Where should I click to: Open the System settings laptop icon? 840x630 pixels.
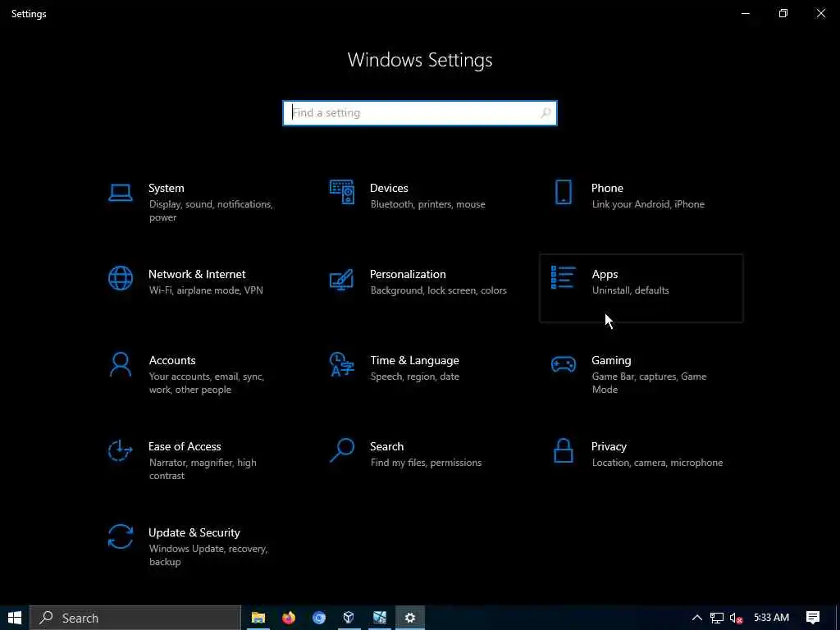coord(120,193)
